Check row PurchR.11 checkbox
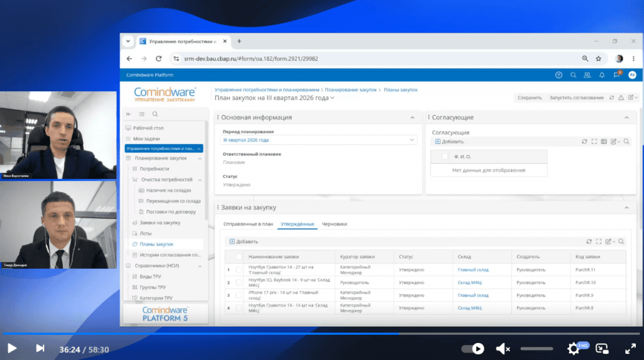644x360 pixels. [x=238, y=270]
